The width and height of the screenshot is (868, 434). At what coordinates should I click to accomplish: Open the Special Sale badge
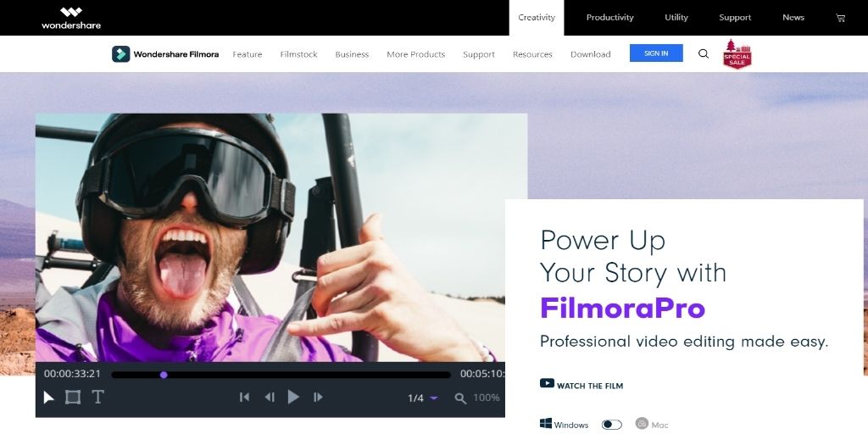[737, 54]
